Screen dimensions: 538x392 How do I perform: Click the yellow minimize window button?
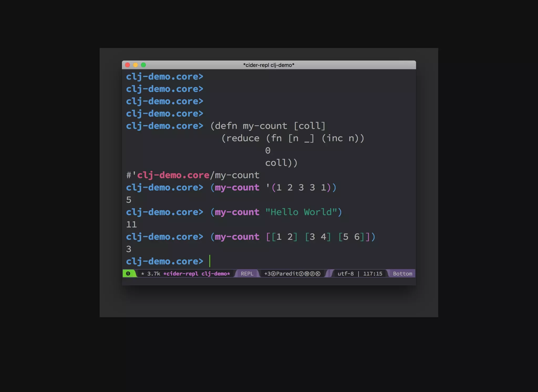click(x=136, y=65)
